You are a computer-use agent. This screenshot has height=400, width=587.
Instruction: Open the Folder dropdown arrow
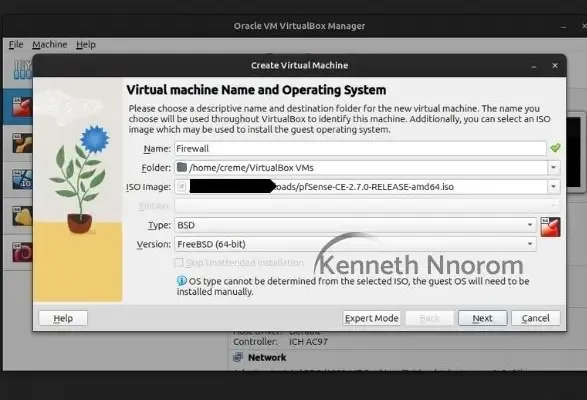pos(553,167)
